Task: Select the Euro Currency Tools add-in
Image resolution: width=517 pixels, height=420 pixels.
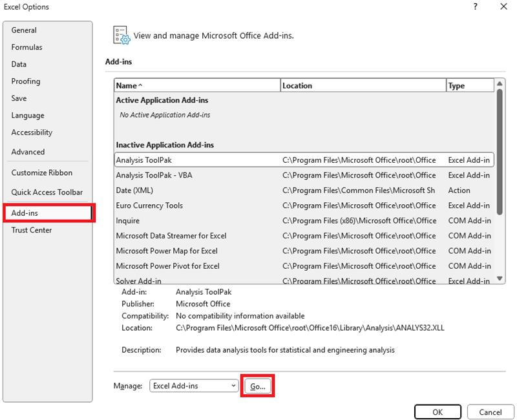Action: tap(194, 205)
